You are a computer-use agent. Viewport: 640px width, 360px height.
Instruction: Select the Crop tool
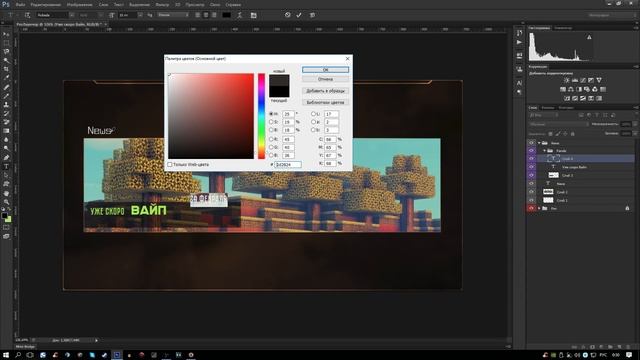coord(6,69)
